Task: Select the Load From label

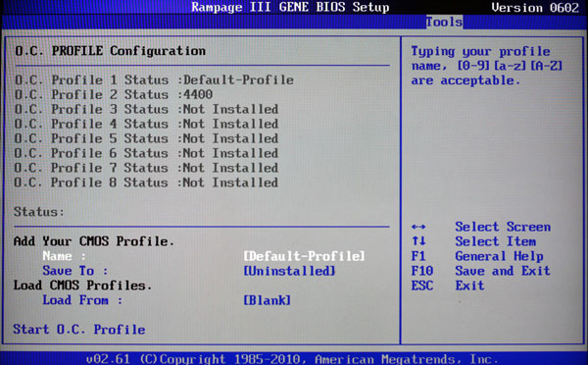Action: (x=82, y=300)
